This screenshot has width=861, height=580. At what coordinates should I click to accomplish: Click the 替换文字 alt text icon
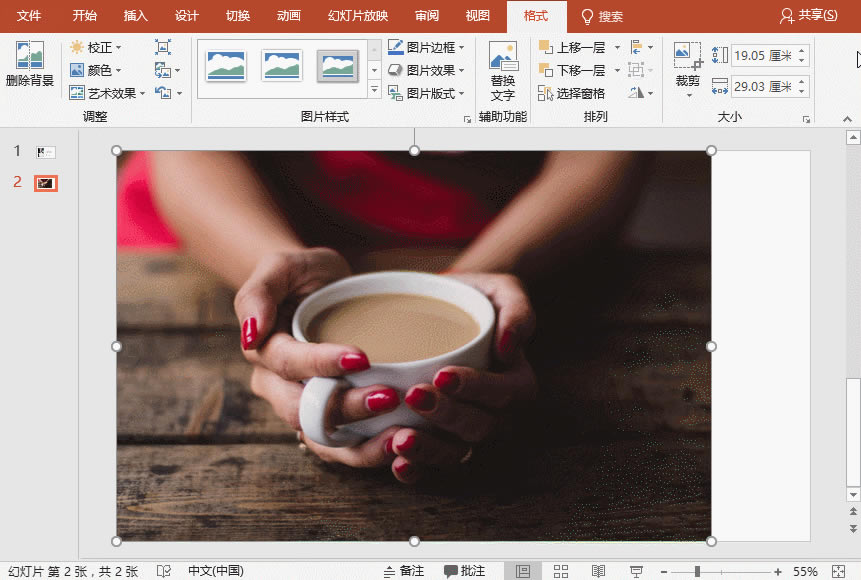[x=503, y=71]
